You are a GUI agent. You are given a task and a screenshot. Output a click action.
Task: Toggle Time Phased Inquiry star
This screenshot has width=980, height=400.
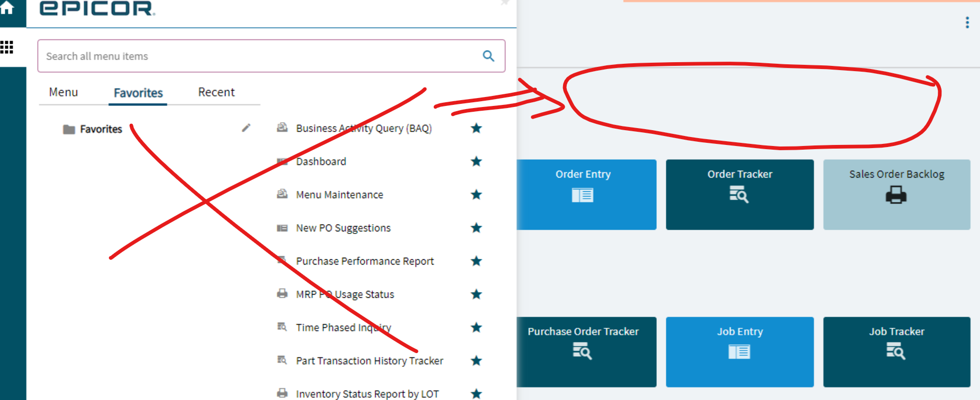click(477, 327)
